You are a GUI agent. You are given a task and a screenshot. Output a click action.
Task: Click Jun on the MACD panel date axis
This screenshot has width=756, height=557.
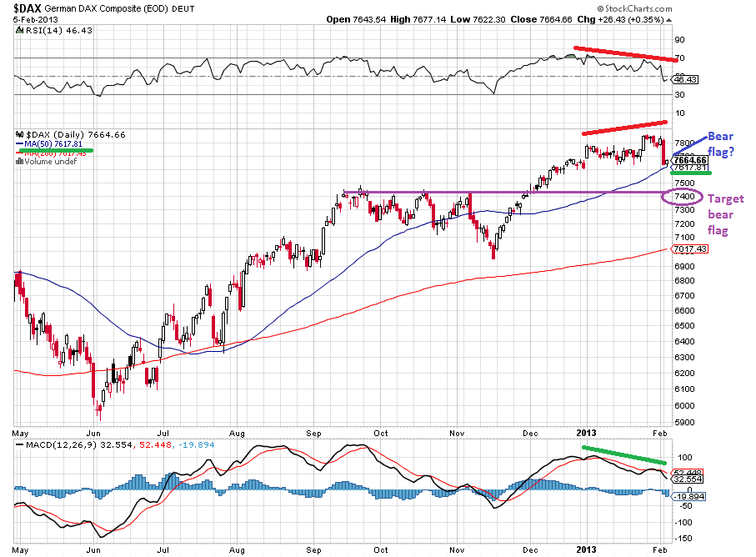point(93,549)
